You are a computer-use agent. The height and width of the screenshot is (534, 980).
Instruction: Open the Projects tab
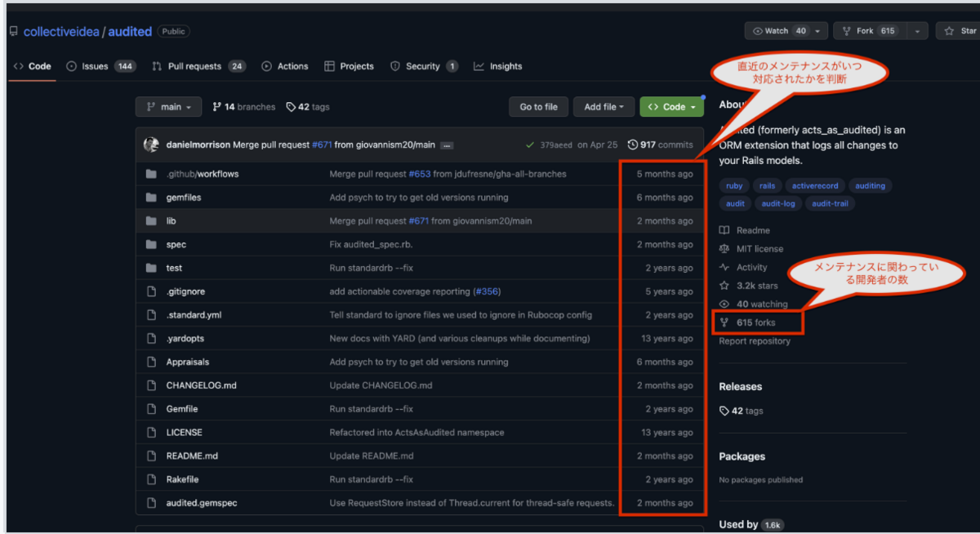pos(349,66)
